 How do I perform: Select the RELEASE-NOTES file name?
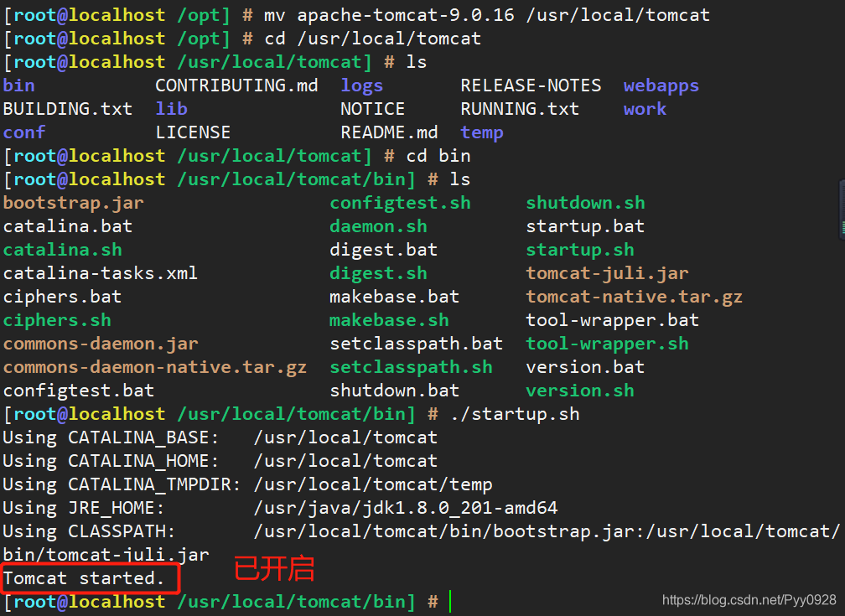pyautogui.click(x=531, y=85)
